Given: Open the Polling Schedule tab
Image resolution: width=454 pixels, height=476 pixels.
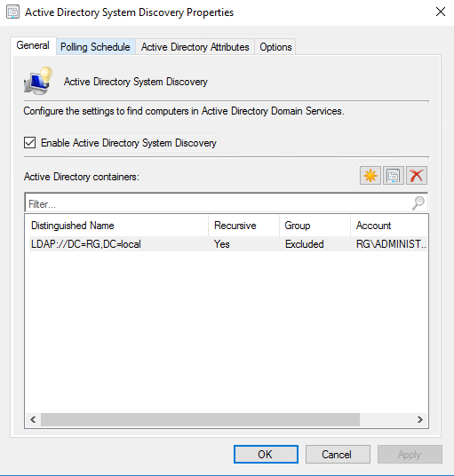Looking at the screenshot, I should point(95,47).
